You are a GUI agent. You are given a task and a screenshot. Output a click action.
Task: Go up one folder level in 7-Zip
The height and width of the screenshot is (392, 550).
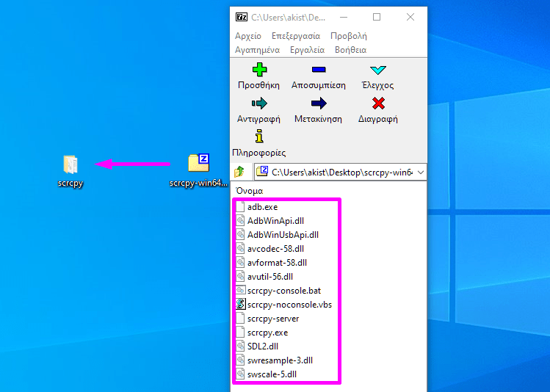pyautogui.click(x=239, y=173)
